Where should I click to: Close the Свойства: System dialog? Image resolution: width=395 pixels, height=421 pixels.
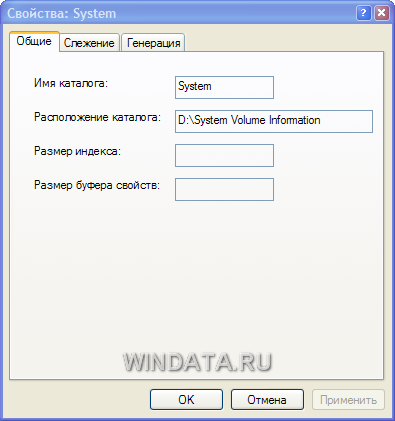pyautogui.click(x=382, y=13)
